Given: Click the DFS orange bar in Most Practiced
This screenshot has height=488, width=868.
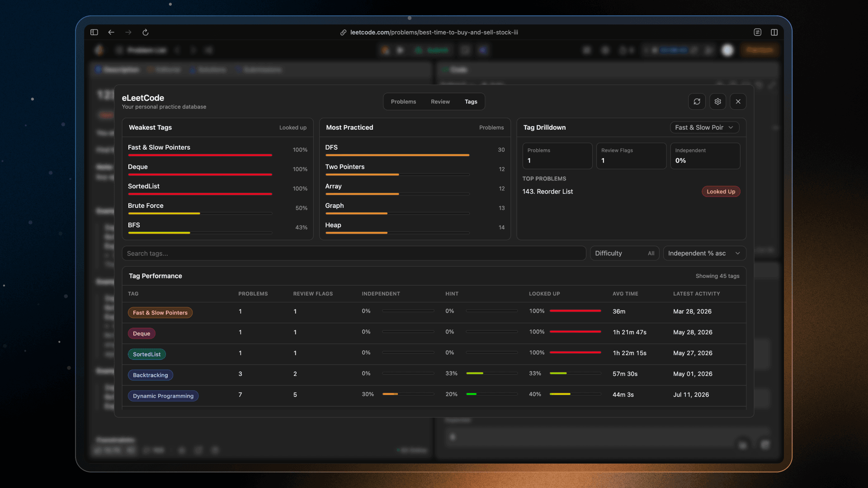Looking at the screenshot, I should coord(397,155).
